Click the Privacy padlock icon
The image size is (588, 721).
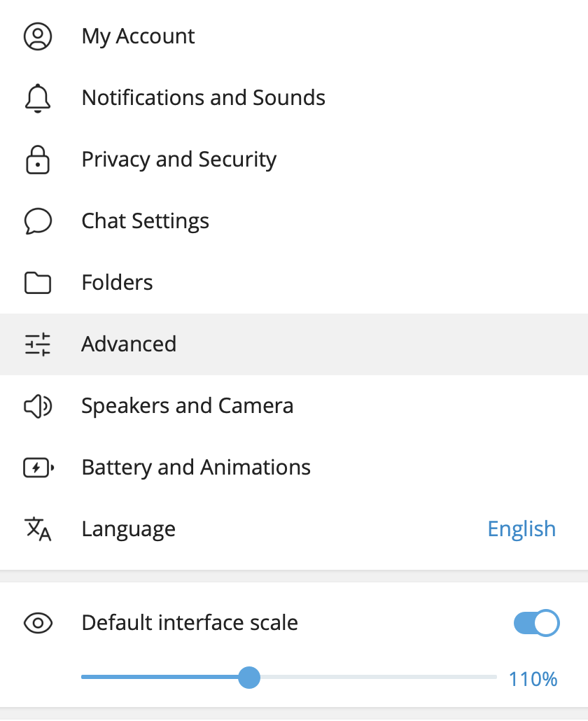coord(38,160)
